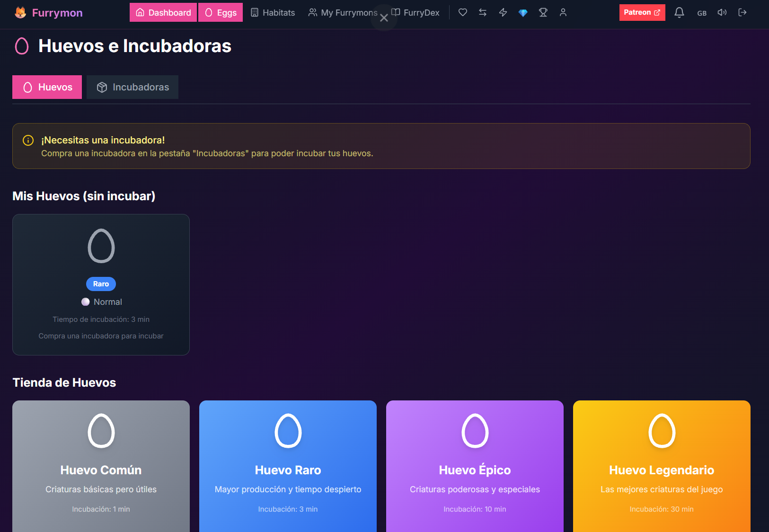The image size is (769, 532).
Task: Click the heart icon in the navbar
Action: [x=463, y=12]
